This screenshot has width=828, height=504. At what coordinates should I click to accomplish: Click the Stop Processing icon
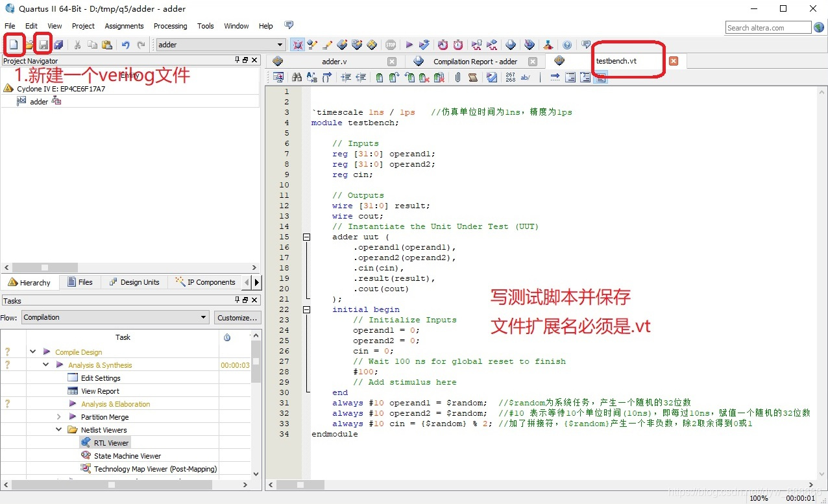pos(391,45)
